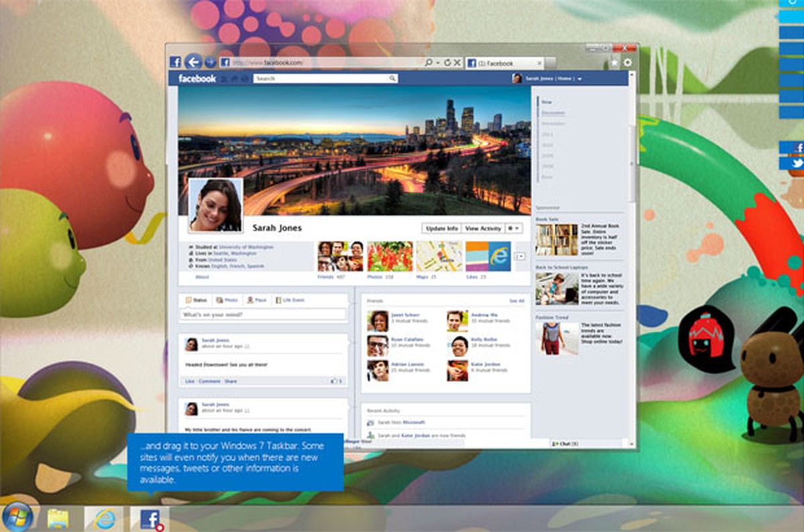The height and width of the screenshot is (532, 804).
Task: Open the Maps thumbnail
Action: (440, 257)
